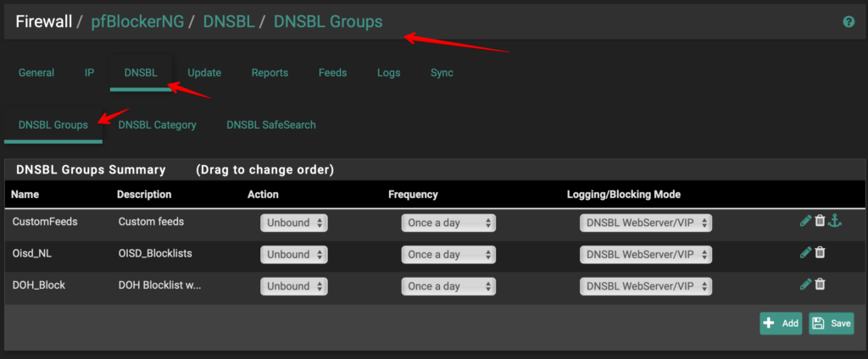Click the CustomFeeds group name

[x=45, y=221]
